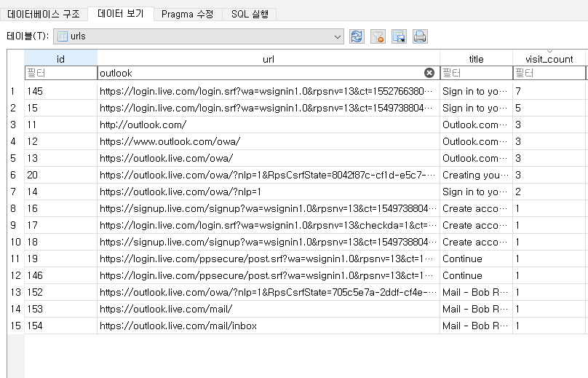Print the table using the printer icon
This screenshot has height=378, width=588.
(x=420, y=36)
